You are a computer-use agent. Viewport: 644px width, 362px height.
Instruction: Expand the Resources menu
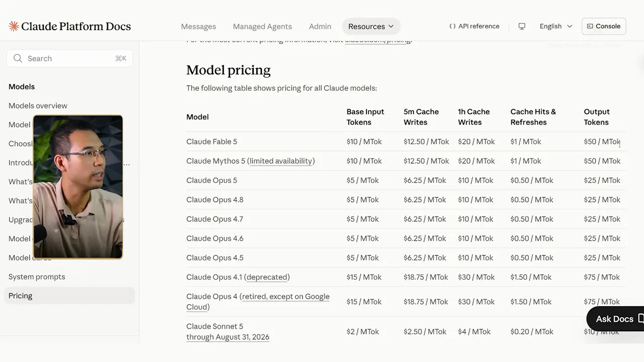371,26
